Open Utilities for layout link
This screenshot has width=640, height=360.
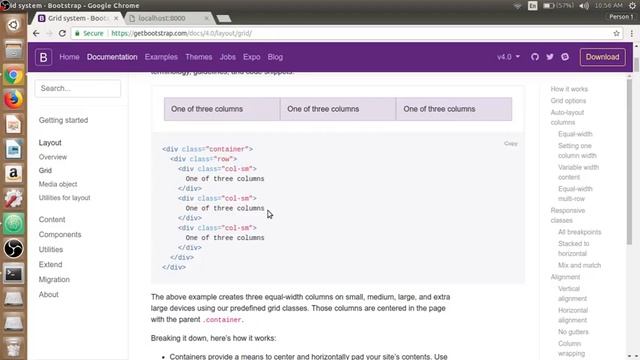[64, 198]
